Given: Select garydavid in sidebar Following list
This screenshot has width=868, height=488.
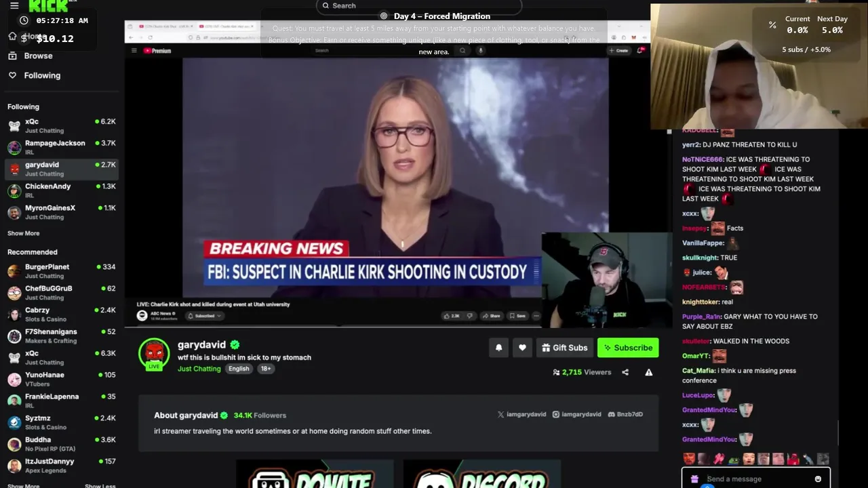Looking at the screenshot, I should click(62, 169).
